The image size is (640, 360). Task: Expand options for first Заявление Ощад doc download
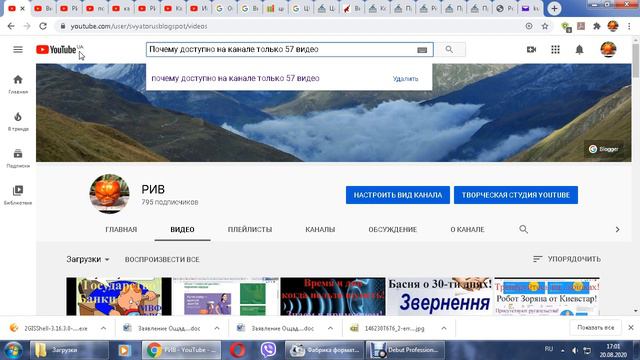[x=217, y=328]
